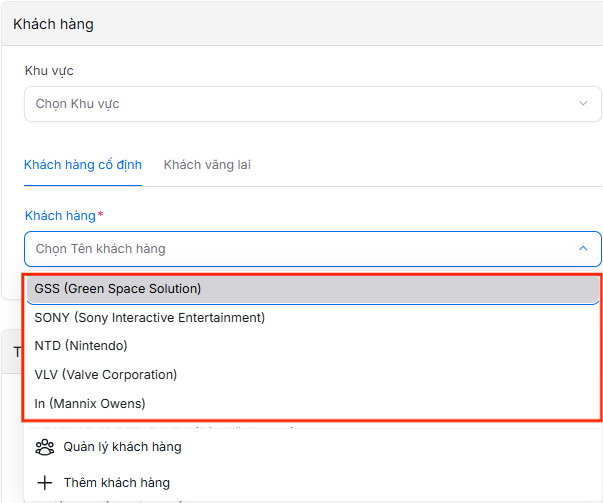Open Quản lý khách hàng link

(122, 447)
